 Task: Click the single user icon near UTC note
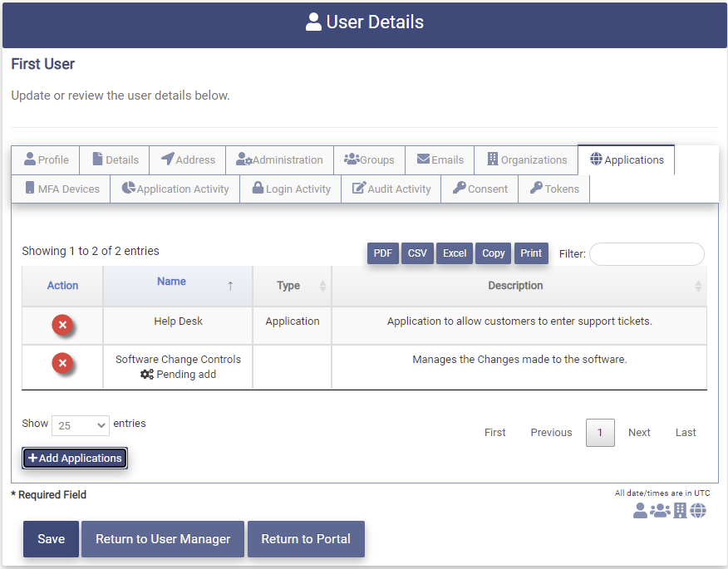(640, 511)
